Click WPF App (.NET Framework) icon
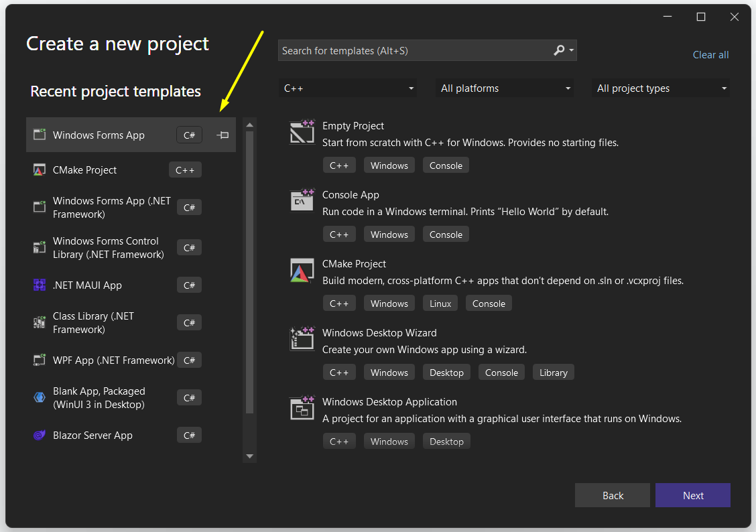 (39, 360)
